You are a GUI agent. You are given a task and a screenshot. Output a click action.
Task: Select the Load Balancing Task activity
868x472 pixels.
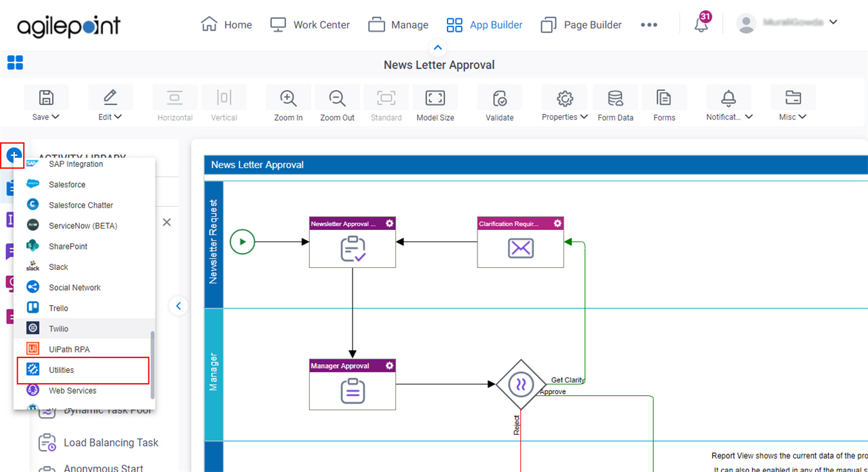99,443
